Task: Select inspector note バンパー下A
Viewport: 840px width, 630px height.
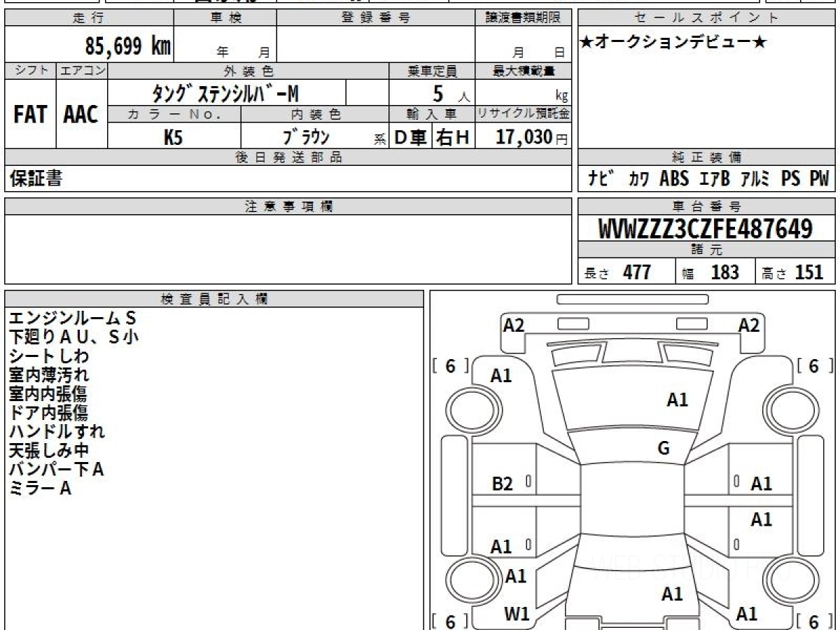Action: [x=56, y=470]
